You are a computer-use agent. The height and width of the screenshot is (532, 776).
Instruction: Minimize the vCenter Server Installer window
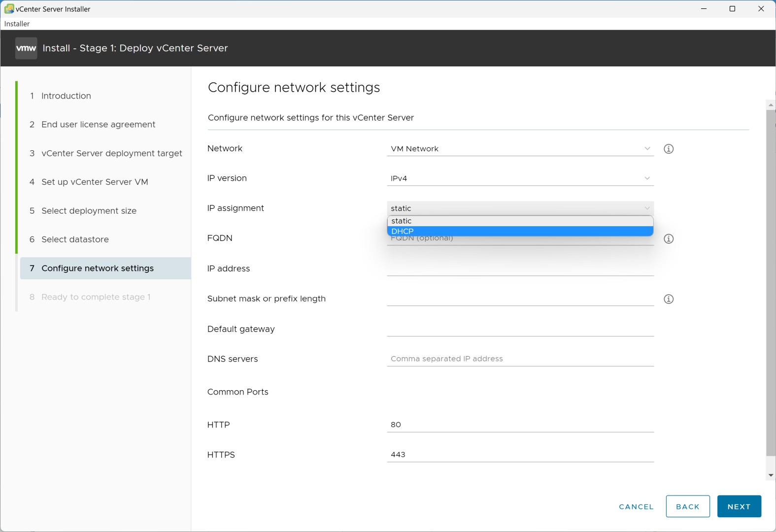click(704, 9)
